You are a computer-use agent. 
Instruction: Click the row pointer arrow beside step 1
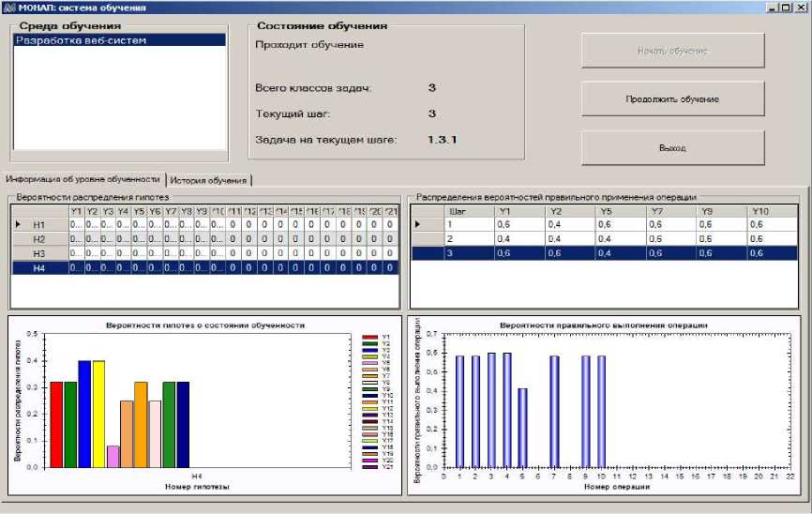click(x=418, y=225)
